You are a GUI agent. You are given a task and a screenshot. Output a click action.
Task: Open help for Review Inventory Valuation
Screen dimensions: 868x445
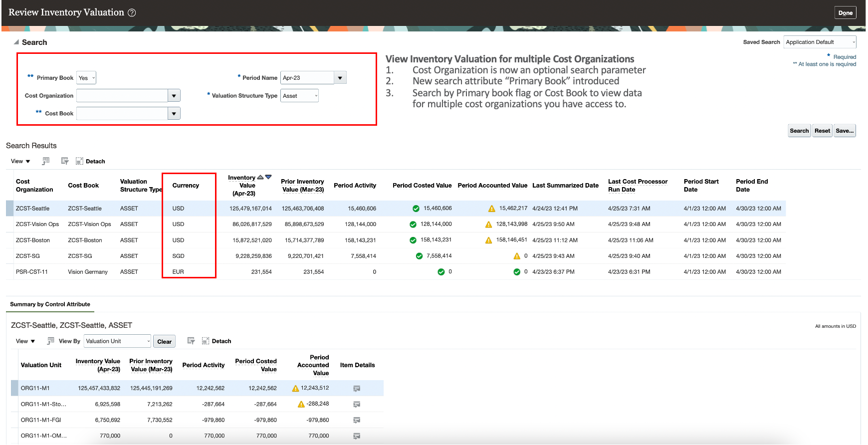pos(132,13)
